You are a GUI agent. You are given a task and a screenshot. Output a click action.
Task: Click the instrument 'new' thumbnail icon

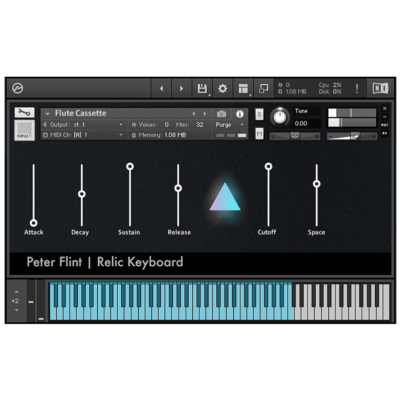(x=24, y=130)
